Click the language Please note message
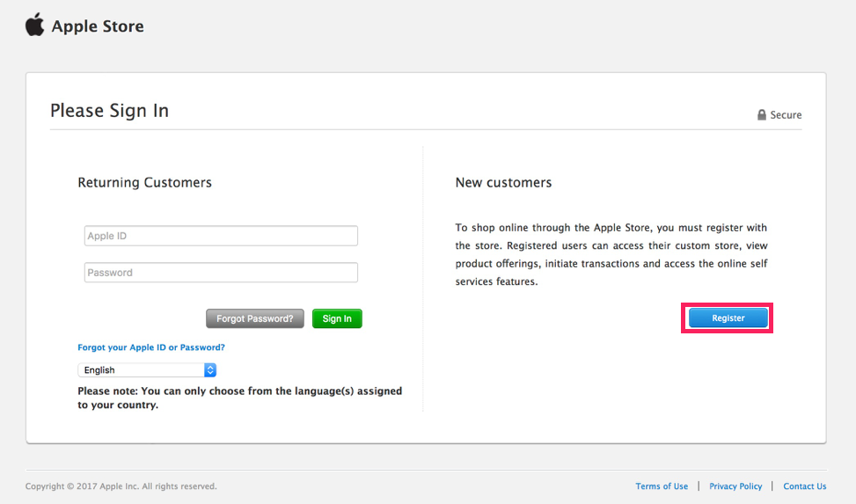856x504 pixels. pyautogui.click(x=239, y=398)
